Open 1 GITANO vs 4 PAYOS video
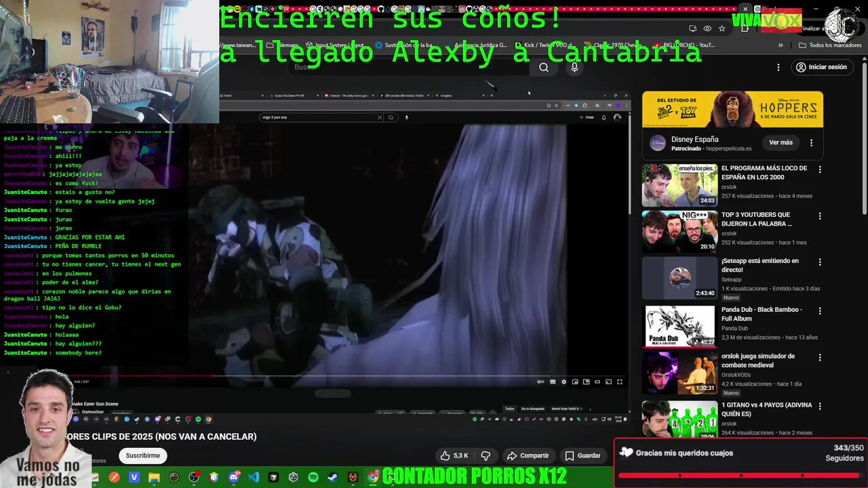The width and height of the screenshot is (868, 488). click(x=679, y=419)
